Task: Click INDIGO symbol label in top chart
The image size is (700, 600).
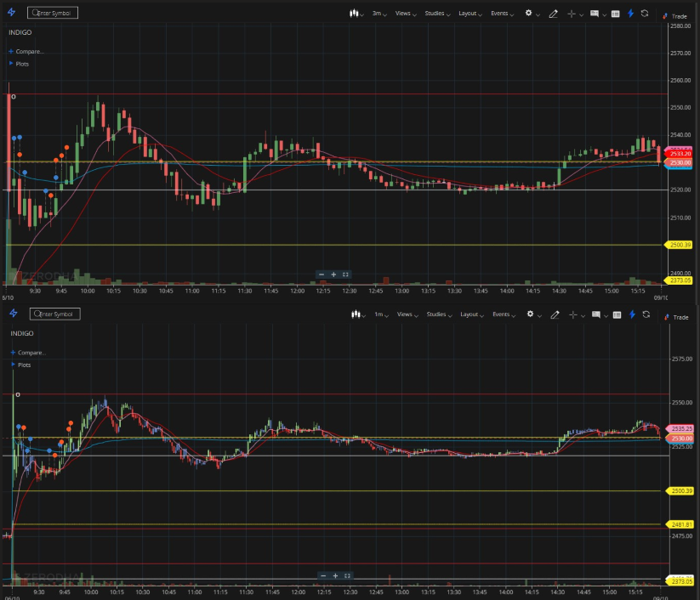Action: coord(20,32)
